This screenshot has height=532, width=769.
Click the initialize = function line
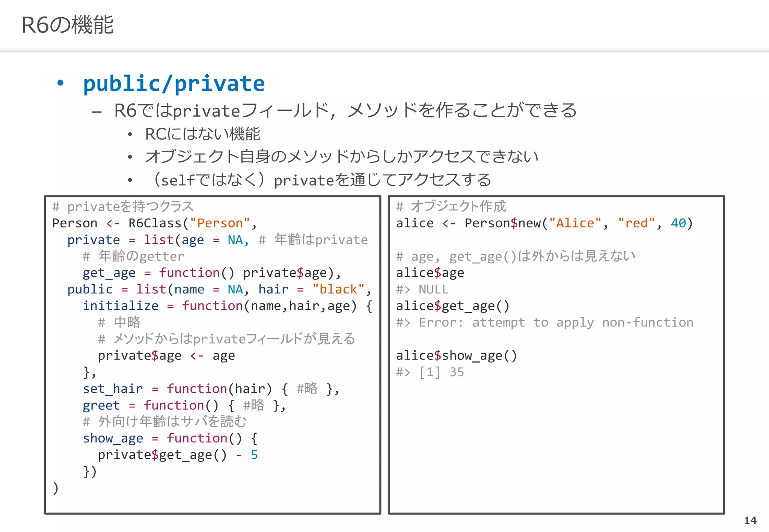(227, 306)
